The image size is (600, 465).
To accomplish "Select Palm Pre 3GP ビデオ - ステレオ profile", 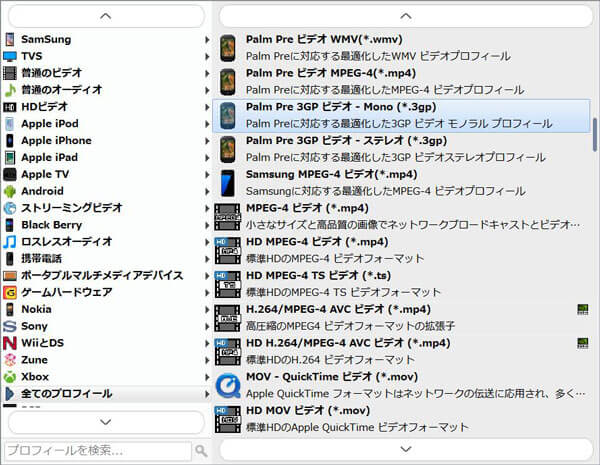I will (x=402, y=149).
